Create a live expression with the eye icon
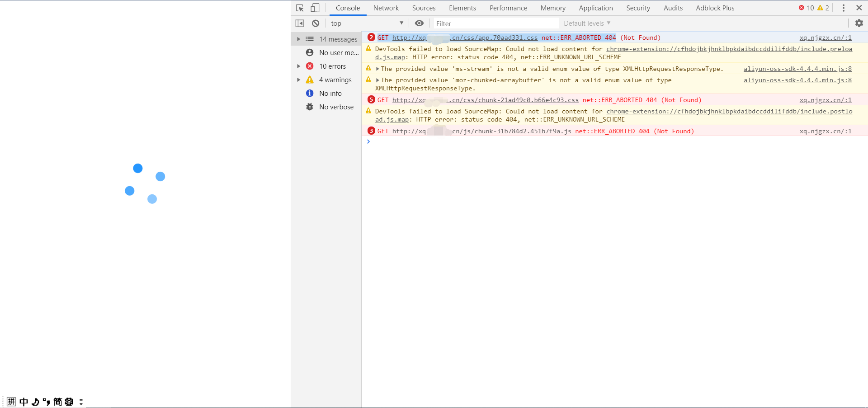Viewport: 868px width, 408px height. coord(419,23)
